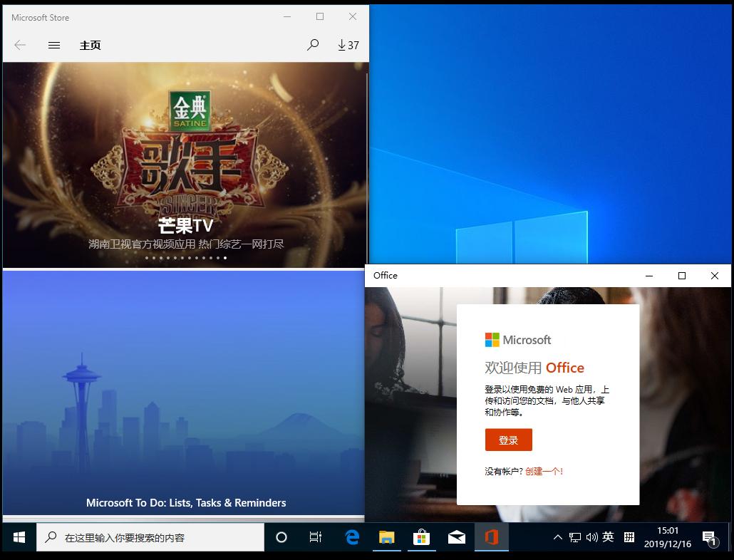The height and width of the screenshot is (560, 734).
Task: Maximize the Microsoft Store window
Action: click(320, 17)
